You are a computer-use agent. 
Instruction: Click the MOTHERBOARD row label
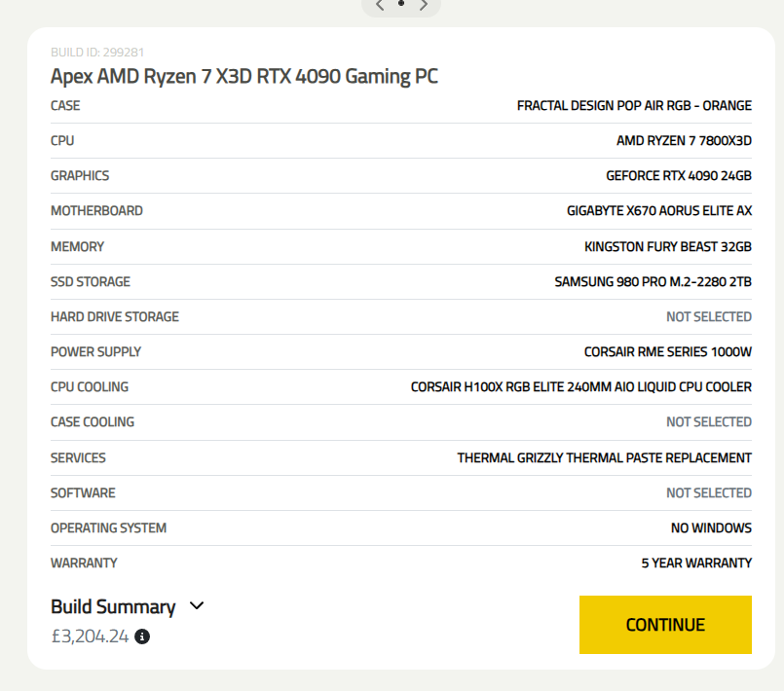click(x=97, y=210)
